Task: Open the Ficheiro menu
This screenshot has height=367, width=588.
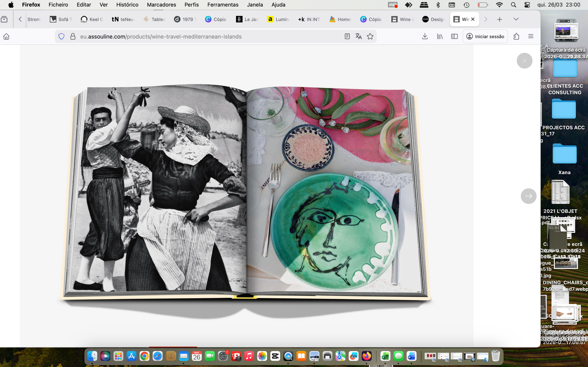Action: (58, 4)
